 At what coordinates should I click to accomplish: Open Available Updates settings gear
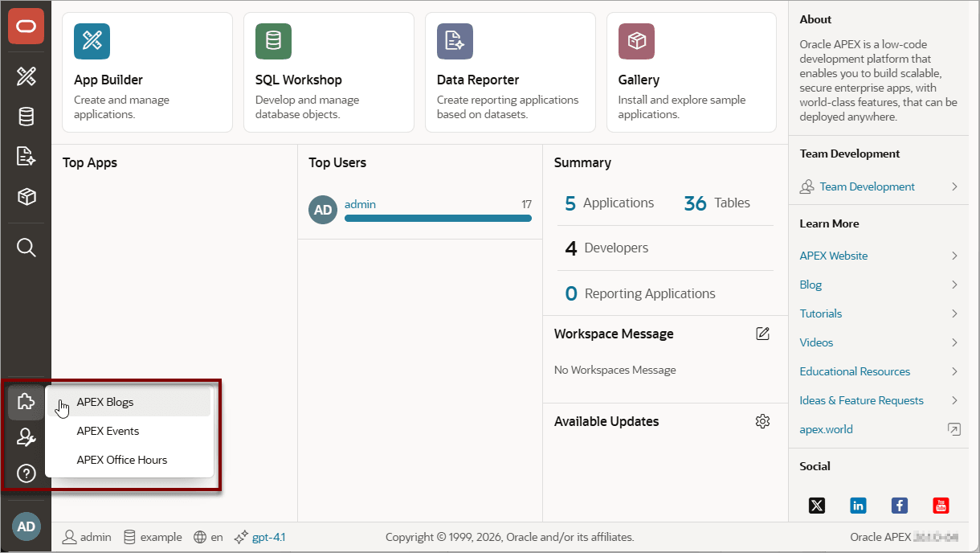tap(763, 421)
